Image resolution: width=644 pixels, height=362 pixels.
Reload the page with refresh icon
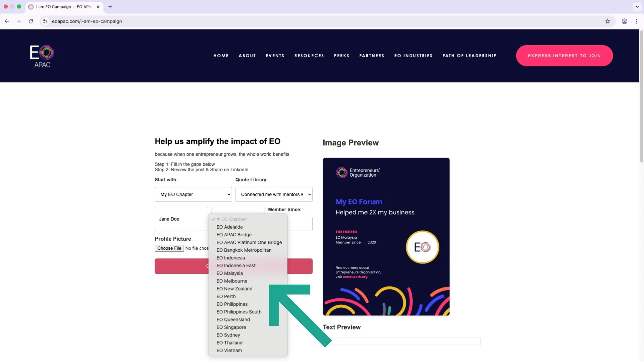[31, 21]
